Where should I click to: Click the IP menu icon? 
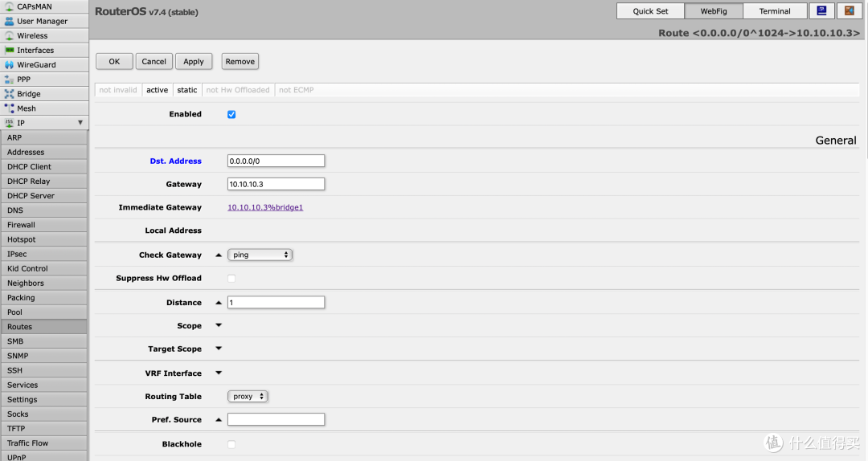(x=9, y=123)
